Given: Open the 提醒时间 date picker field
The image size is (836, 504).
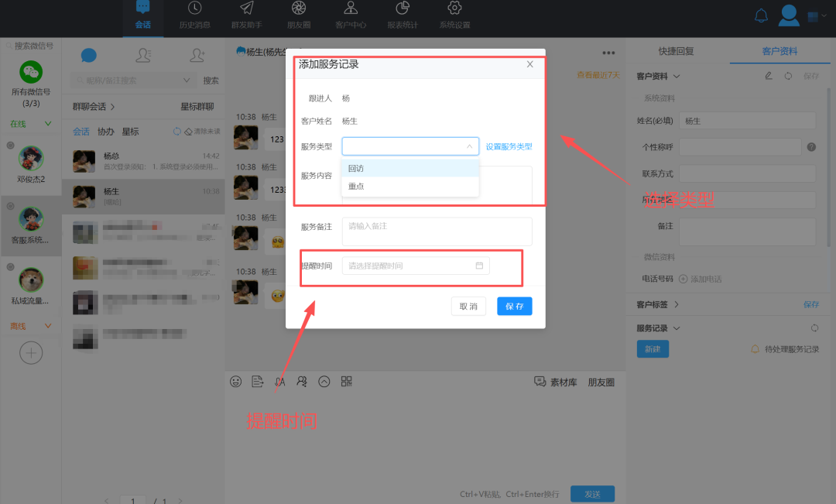Looking at the screenshot, I should click(416, 265).
